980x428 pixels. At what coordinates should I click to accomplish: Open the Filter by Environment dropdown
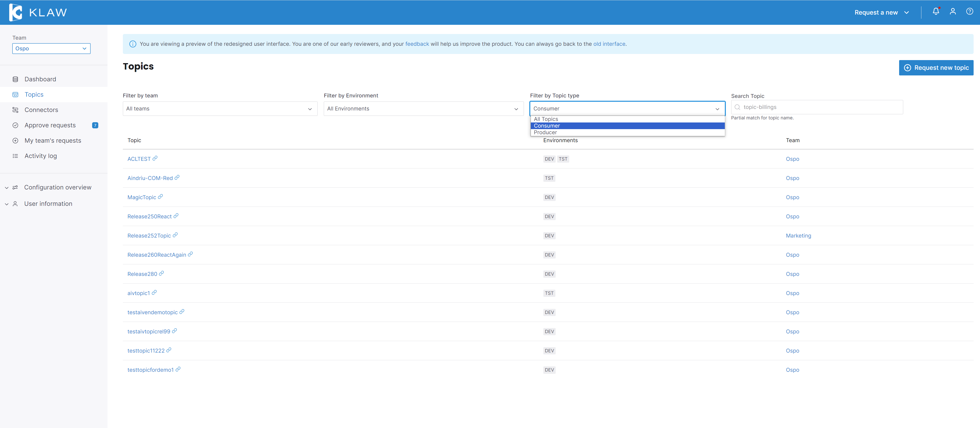[x=423, y=109]
